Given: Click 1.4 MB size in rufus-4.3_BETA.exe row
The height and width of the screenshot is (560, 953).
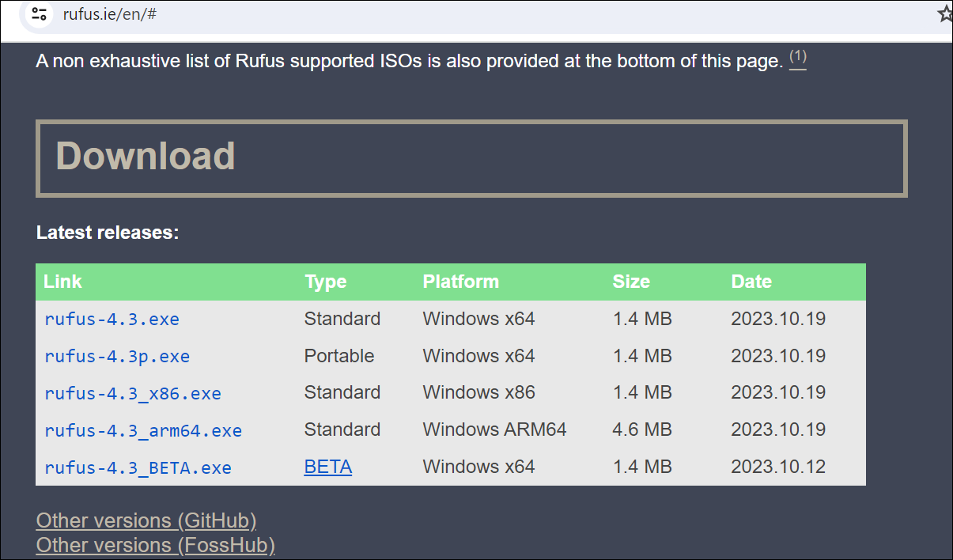Looking at the screenshot, I should click(x=642, y=467).
